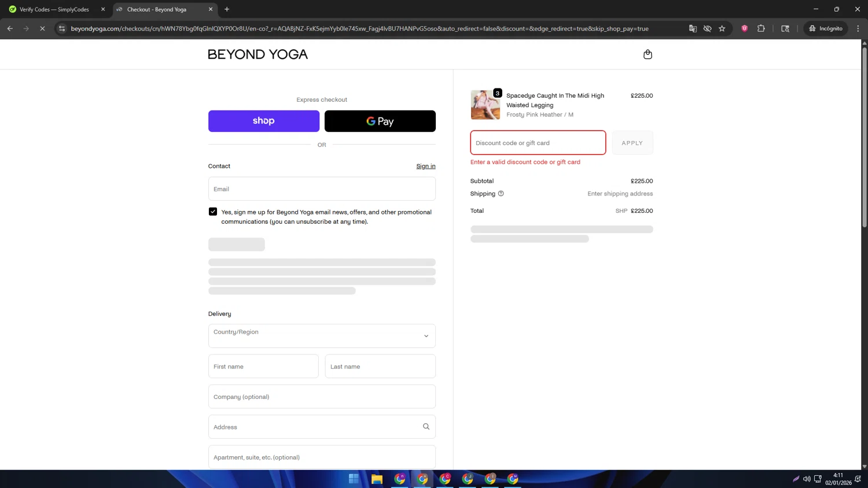Click the browser address bar URL

pyautogui.click(x=359, y=28)
